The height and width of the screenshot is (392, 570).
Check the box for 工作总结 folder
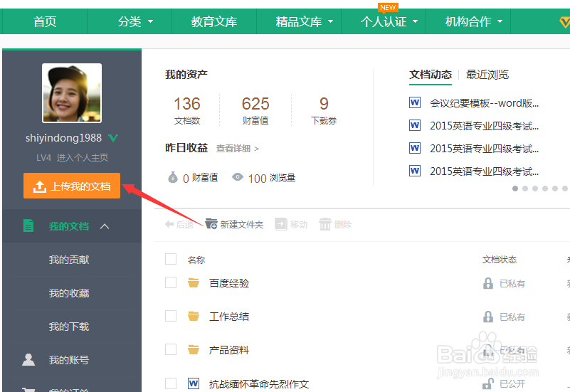click(x=171, y=316)
